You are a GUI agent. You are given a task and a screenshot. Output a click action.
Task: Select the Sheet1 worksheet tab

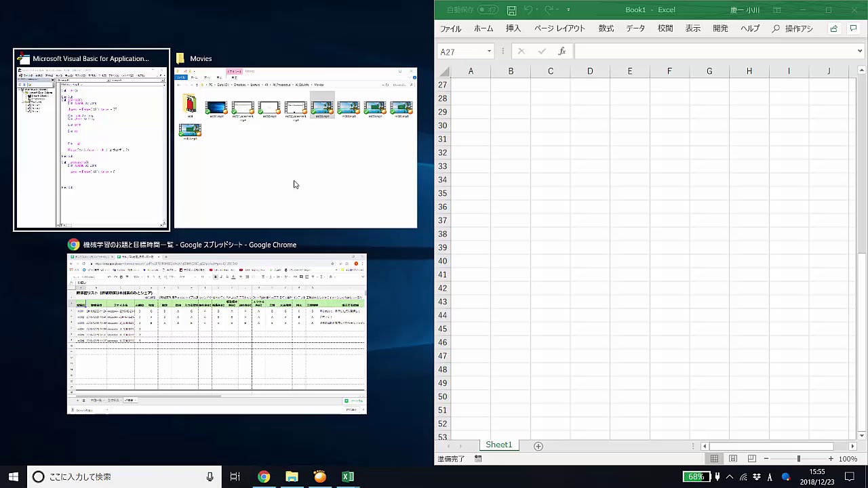tap(498, 445)
